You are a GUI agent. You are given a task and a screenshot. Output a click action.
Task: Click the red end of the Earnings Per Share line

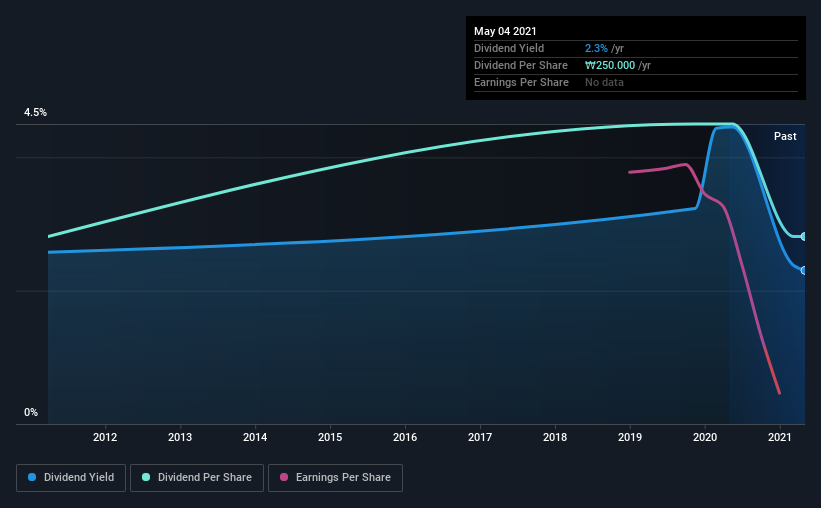773,372
